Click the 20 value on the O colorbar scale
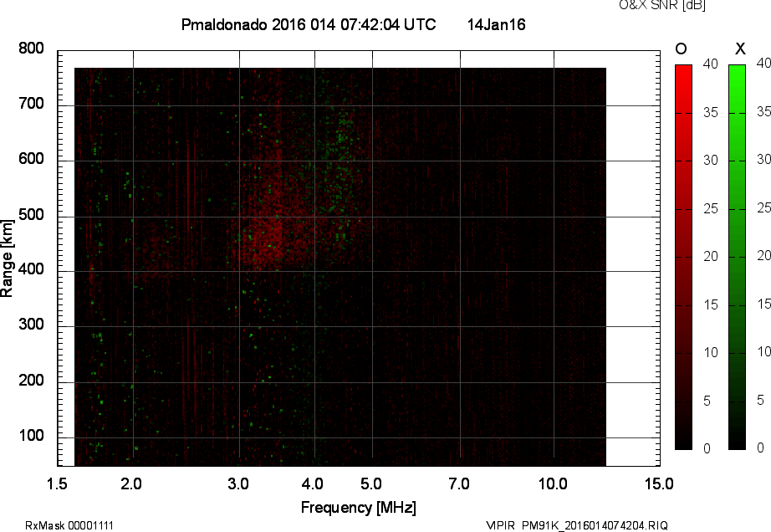771x532 pixels. click(x=711, y=256)
